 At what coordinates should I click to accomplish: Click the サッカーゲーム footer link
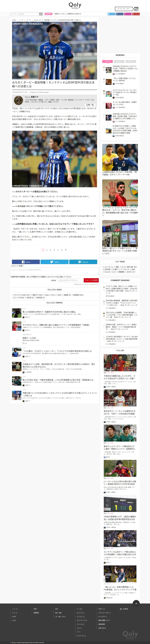(x=81, y=636)
